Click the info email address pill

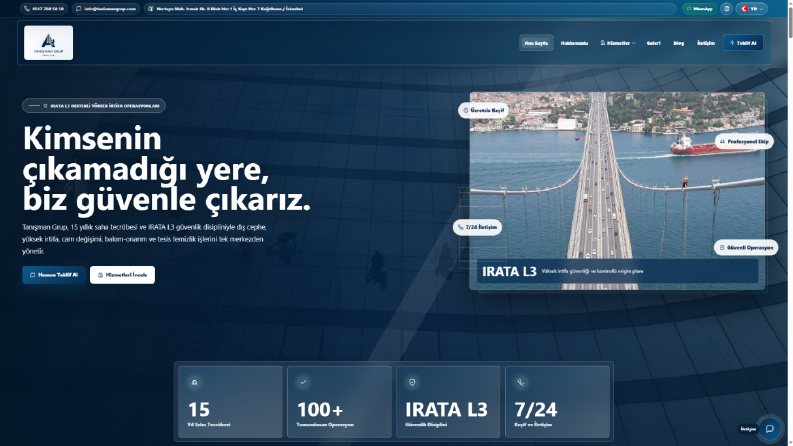tap(106, 9)
